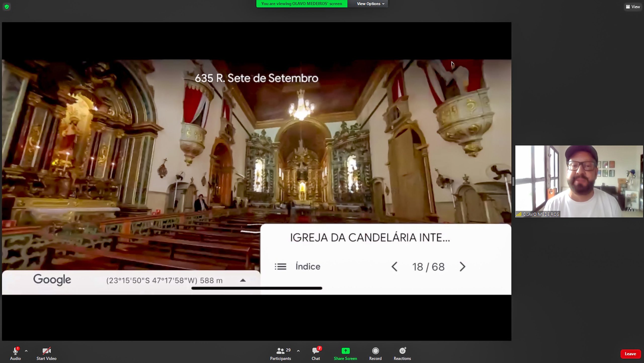Select Olavo Medeiros video thumbnail
The image size is (644, 363).
point(579,181)
